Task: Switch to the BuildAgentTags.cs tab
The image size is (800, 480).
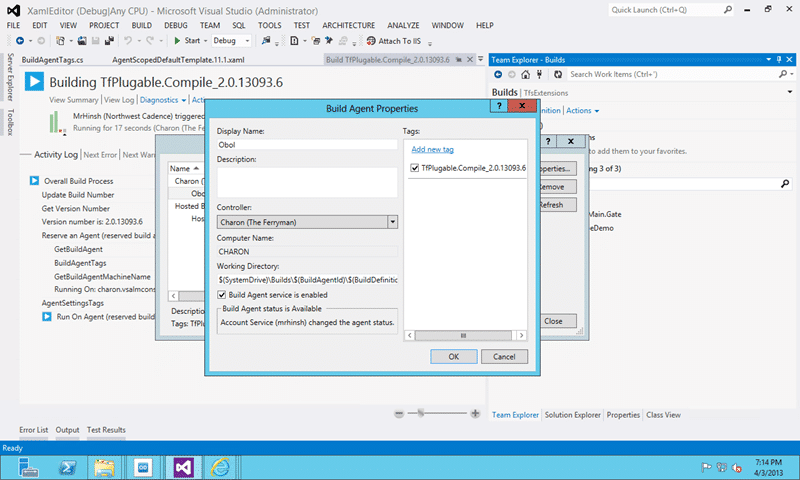Action: (x=52, y=60)
